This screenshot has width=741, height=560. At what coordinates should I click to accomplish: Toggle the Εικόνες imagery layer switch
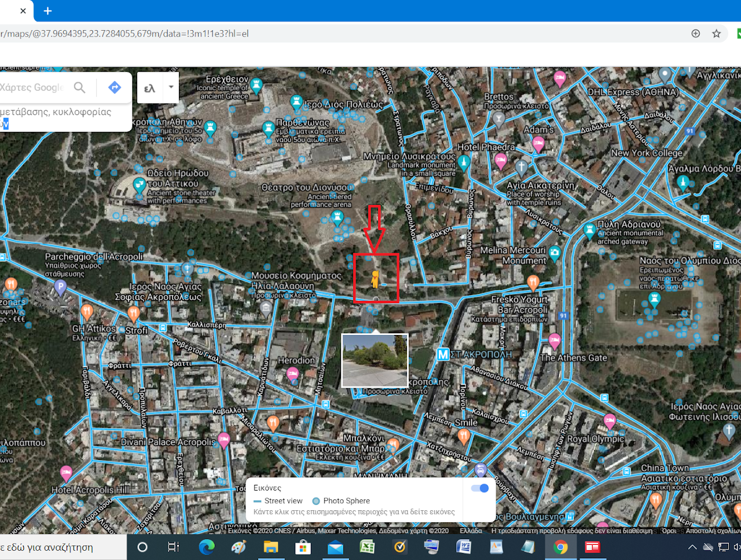click(480, 488)
